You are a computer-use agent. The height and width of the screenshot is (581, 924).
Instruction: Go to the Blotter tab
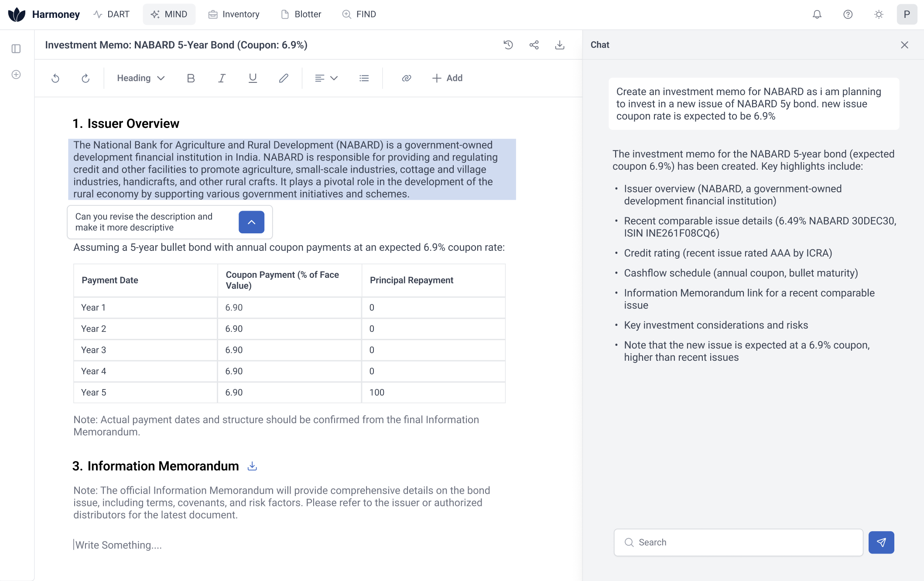301,14
